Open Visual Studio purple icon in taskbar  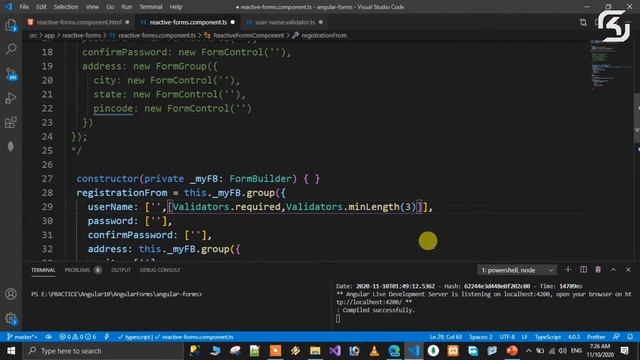coord(335,351)
